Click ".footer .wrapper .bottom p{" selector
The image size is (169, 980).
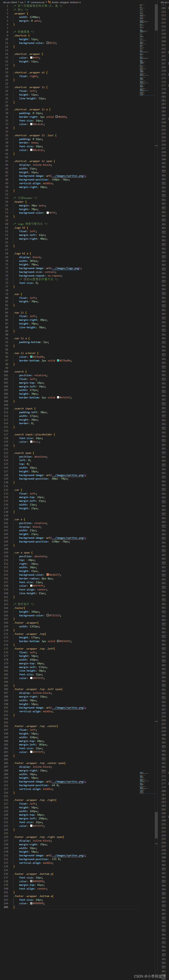(x=33, y=874)
